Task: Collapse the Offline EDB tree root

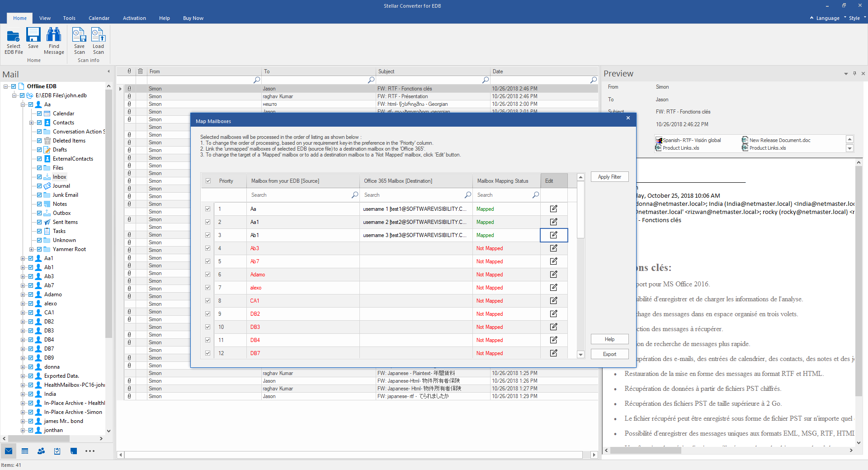Action: 6,86
